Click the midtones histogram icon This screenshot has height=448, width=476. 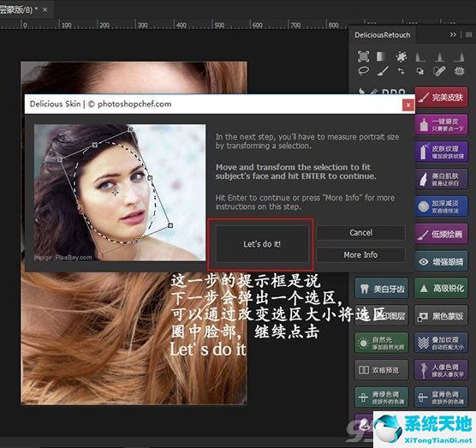tap(439, 57)
